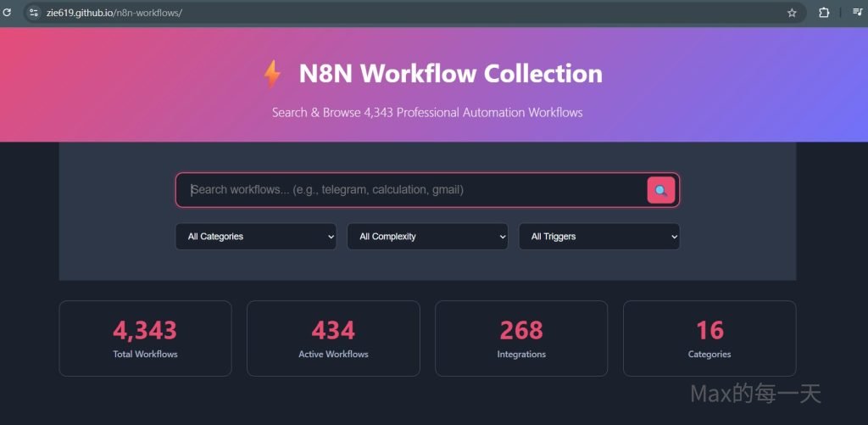Expand the All Triggers dropdown

coord(598,237)
